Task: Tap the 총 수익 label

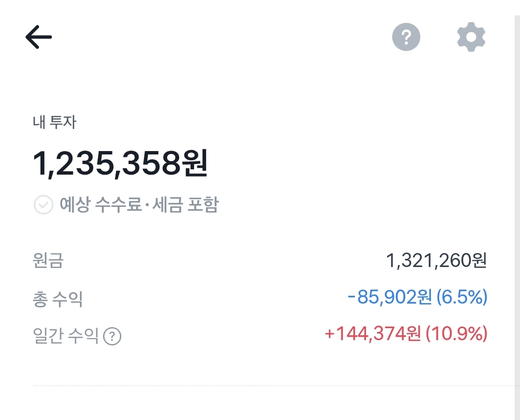Action: (x=57, y=298)
